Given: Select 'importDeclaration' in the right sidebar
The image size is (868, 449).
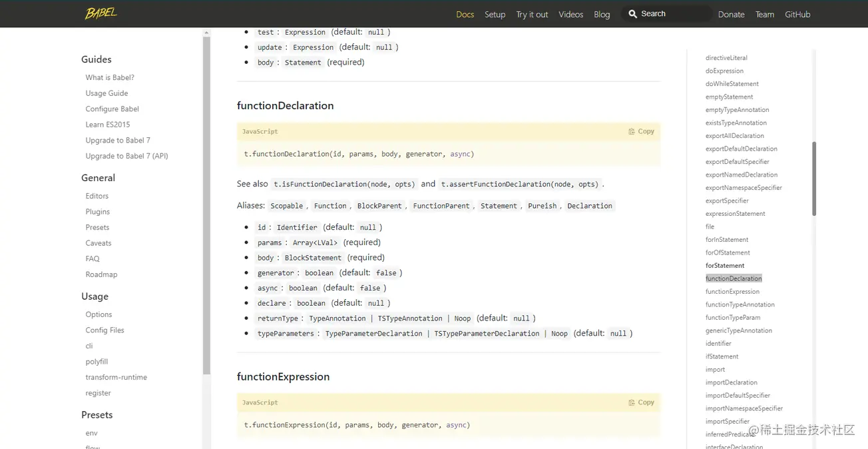Looking at the screenshot, I should pyautogui.click(x=732, y=382).
